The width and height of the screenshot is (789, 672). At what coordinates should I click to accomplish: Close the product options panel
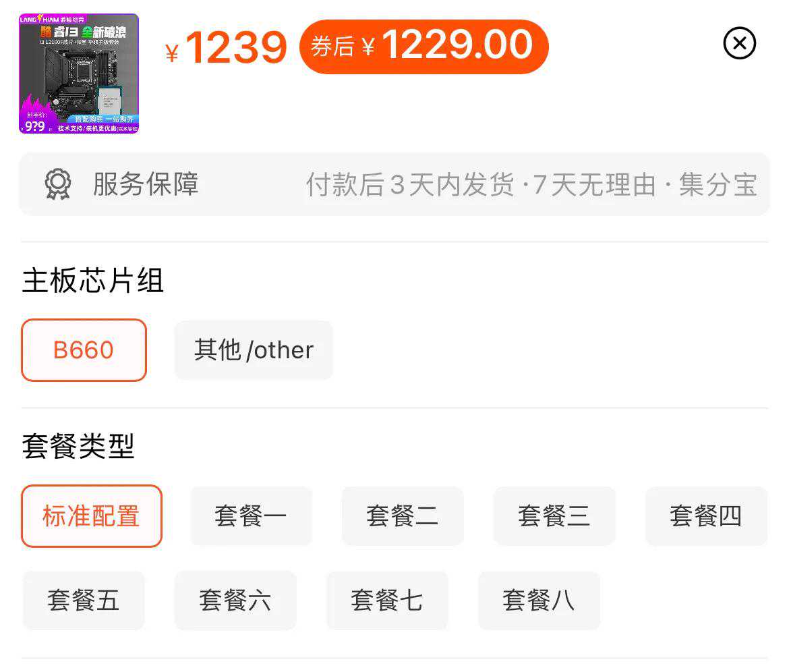[739, 44]
